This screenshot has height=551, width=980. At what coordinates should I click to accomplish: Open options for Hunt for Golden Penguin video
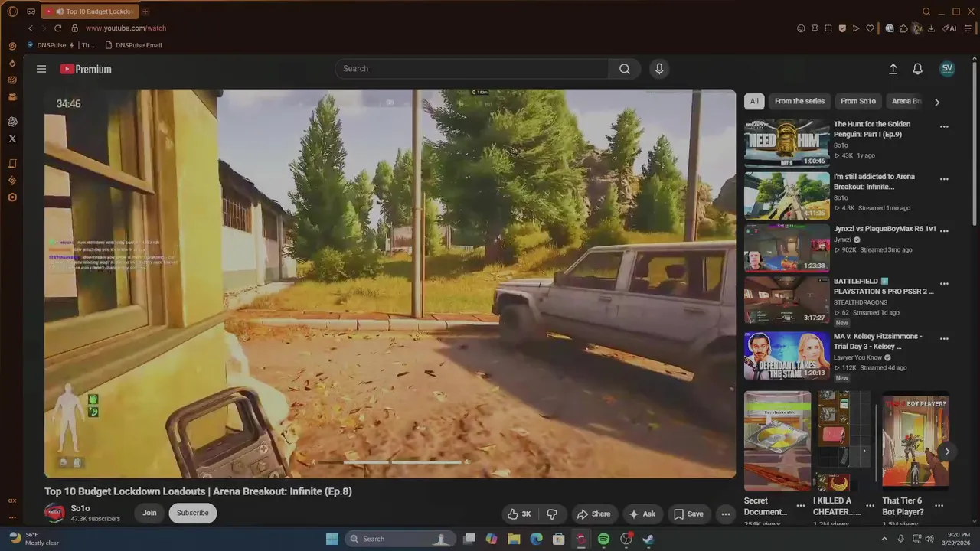[944, 127]
